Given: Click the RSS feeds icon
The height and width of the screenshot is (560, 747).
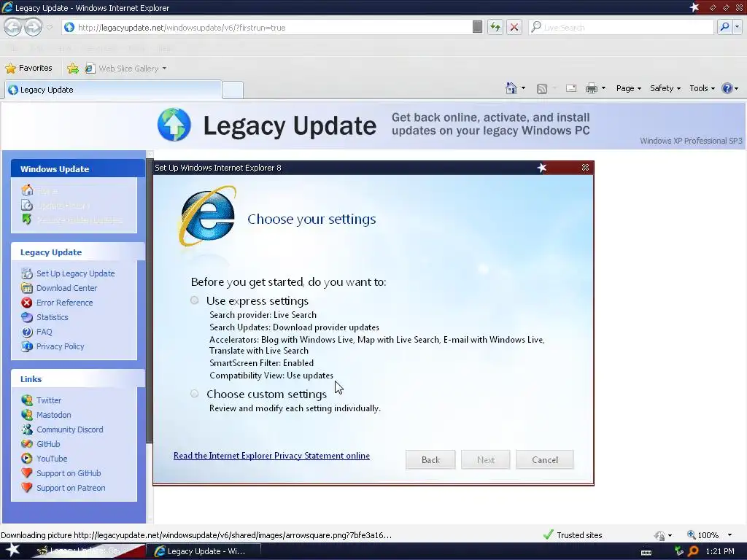Looking at the screenshot, I should [x=542, y=88].
